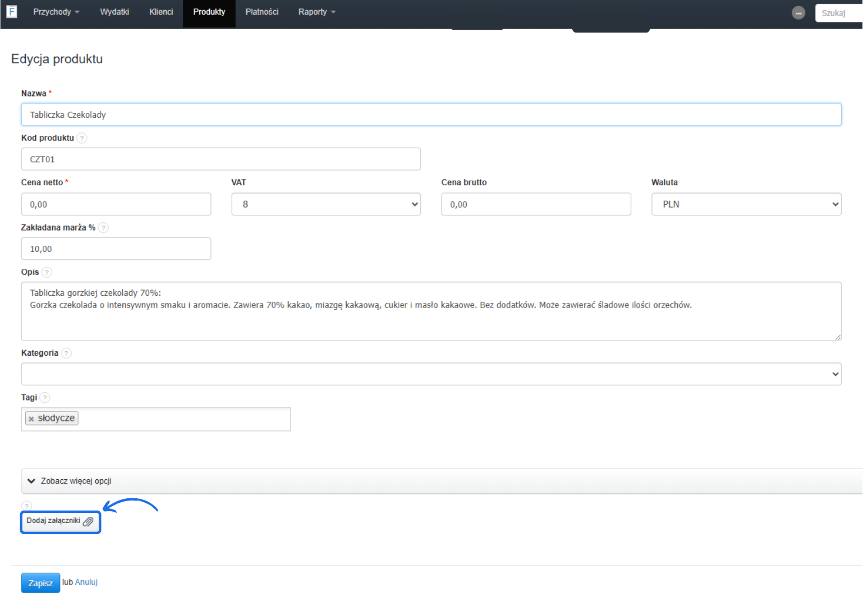
Task: Click help icon next to Opis label
Action: pyautogui.click(x=47, y=272)
